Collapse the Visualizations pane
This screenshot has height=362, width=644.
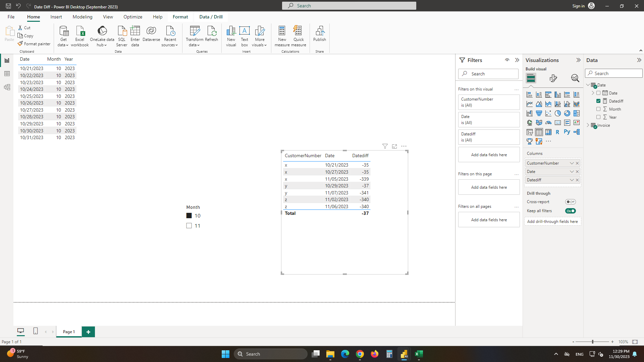tap(579, 60)
